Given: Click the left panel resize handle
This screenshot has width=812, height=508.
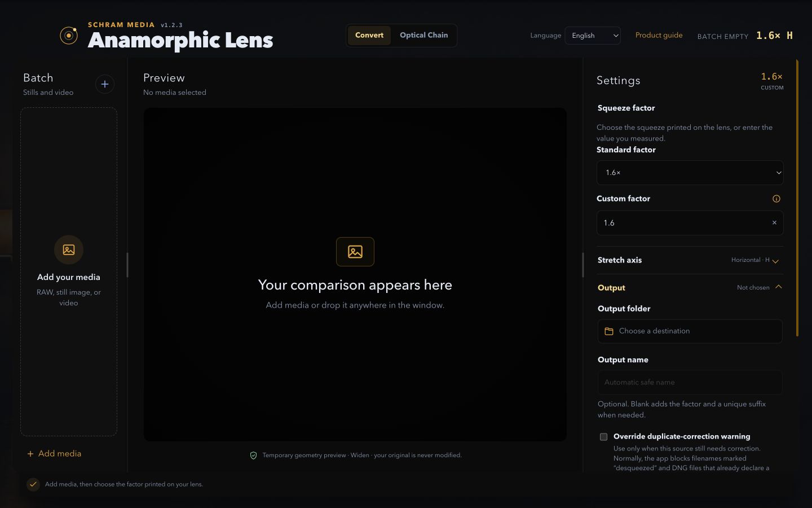Looking at the screenshot, I should [x=127, y=265].
